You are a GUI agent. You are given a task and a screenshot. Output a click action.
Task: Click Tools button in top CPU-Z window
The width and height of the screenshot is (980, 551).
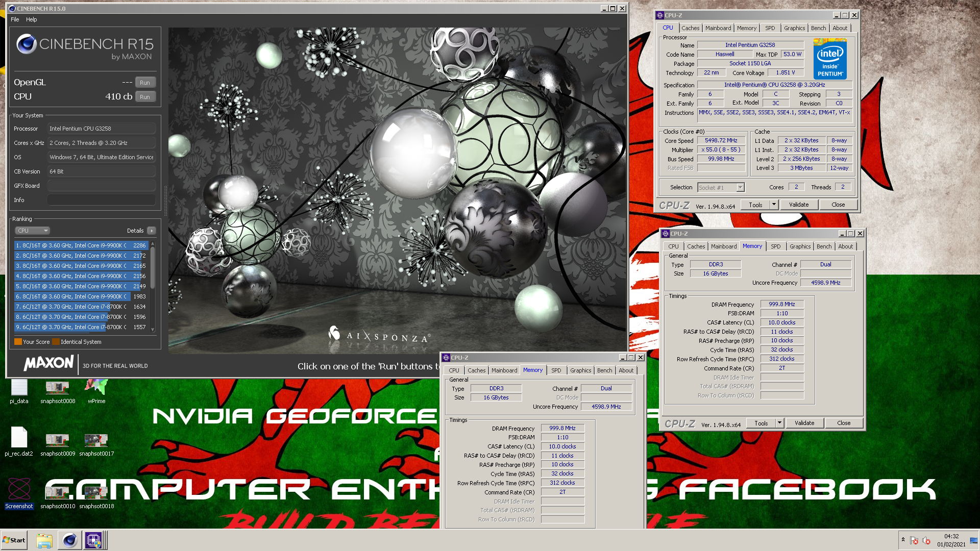click(755, 205)
